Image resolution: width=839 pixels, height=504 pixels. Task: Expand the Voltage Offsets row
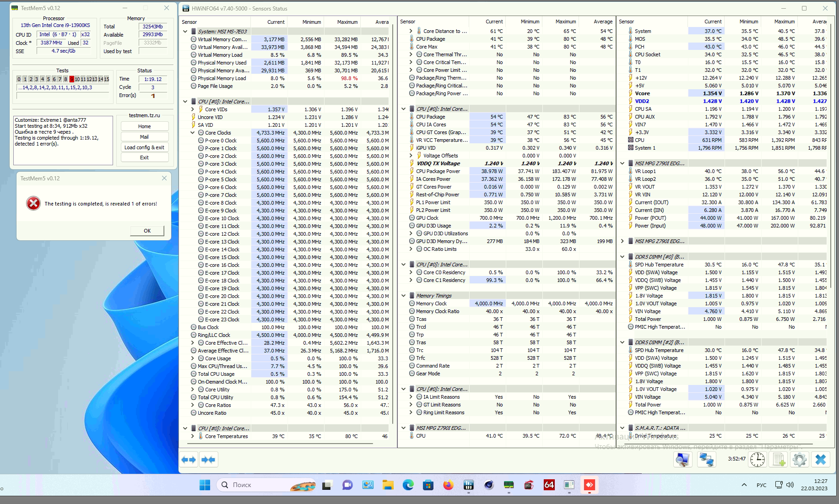click(411, 156)
